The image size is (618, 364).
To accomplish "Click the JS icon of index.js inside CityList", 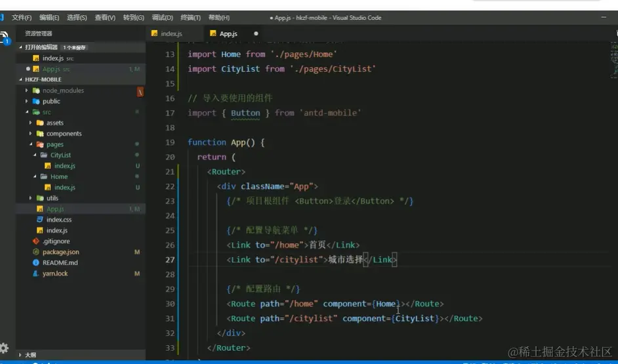I will pos(48,166).
